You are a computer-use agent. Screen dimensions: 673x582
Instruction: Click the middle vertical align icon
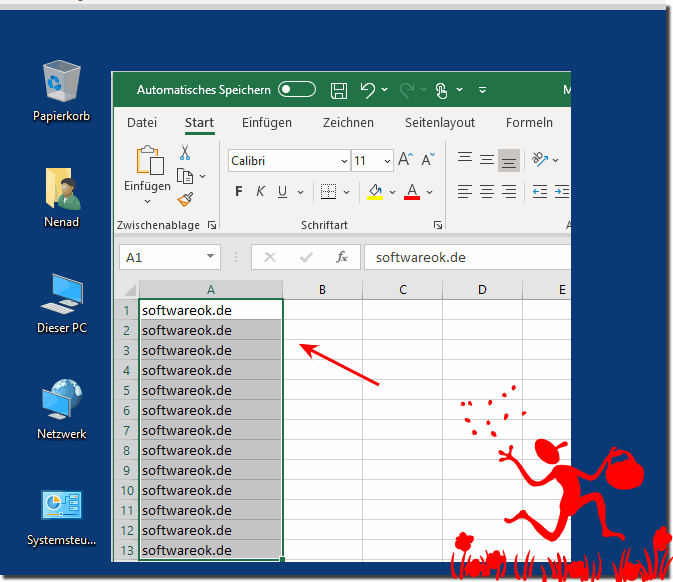click(x=487, y=160)
